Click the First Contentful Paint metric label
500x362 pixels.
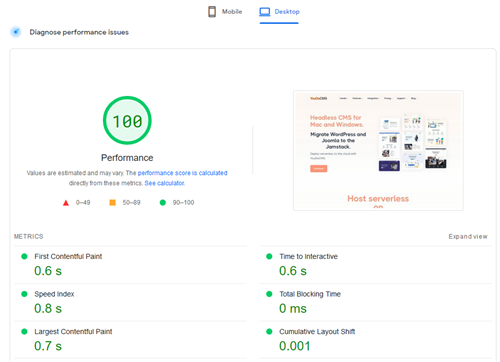pyautogui.click(x=68, y=256)
